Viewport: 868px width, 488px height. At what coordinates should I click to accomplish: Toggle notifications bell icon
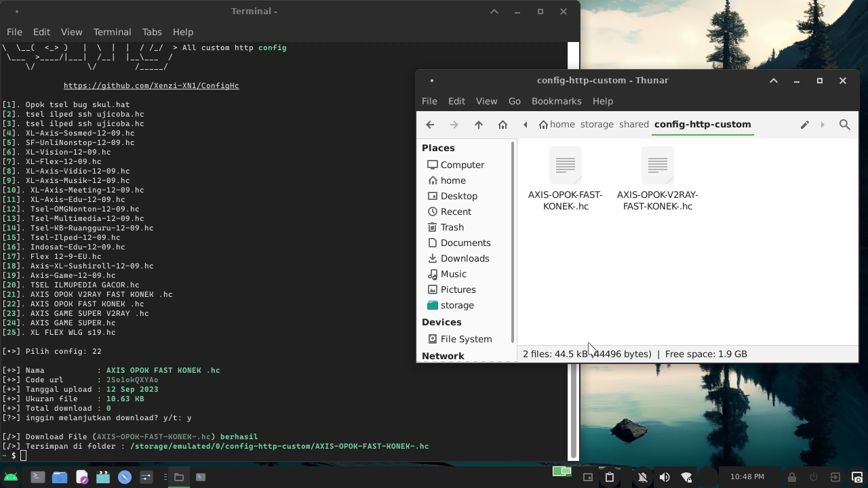point(642,477)
